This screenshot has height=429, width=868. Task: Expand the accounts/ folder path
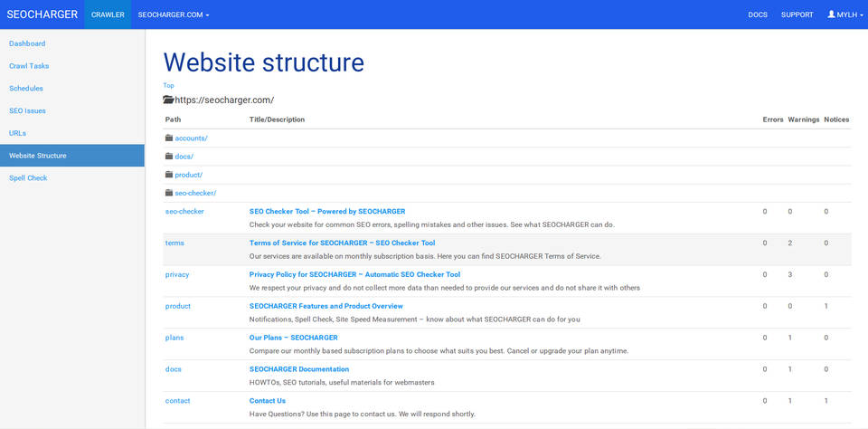(191, 138)
